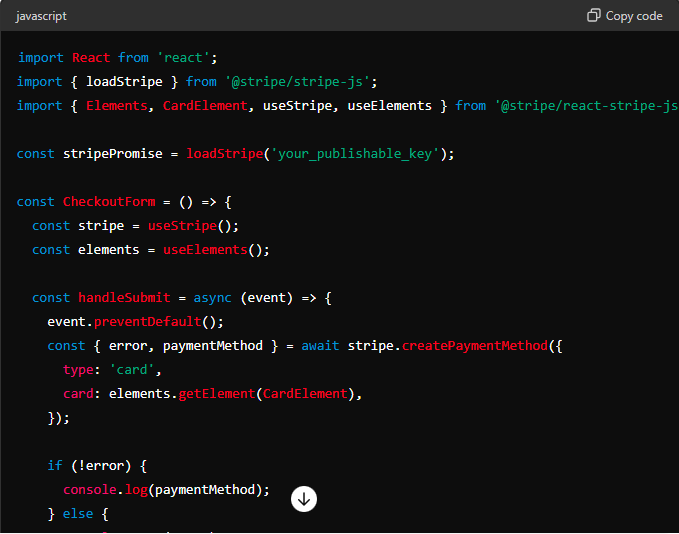This screenshot has height=534, width=679.
Task: Click the handleSubmit function name
Action: pyautogui.click(x=123, y=297)
